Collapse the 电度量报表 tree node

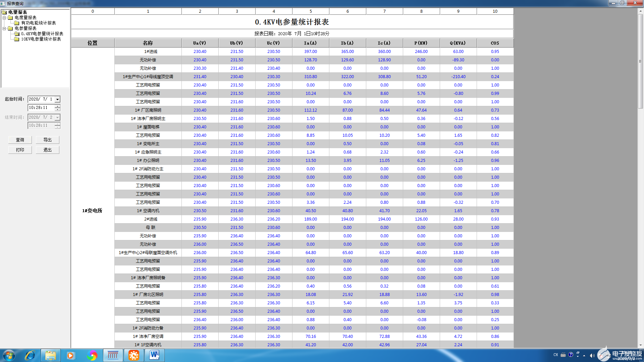pyautogui.click(x=4, y=18)
